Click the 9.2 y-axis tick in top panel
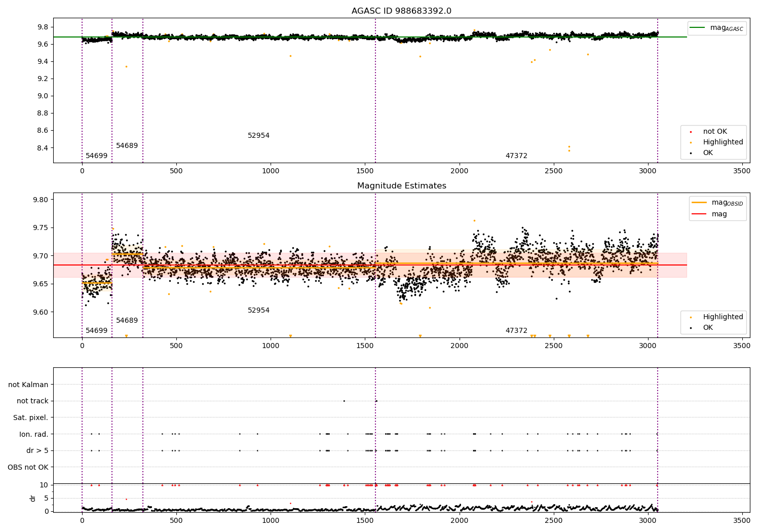This screenshot has height=532, width=760. pos(43,79)
